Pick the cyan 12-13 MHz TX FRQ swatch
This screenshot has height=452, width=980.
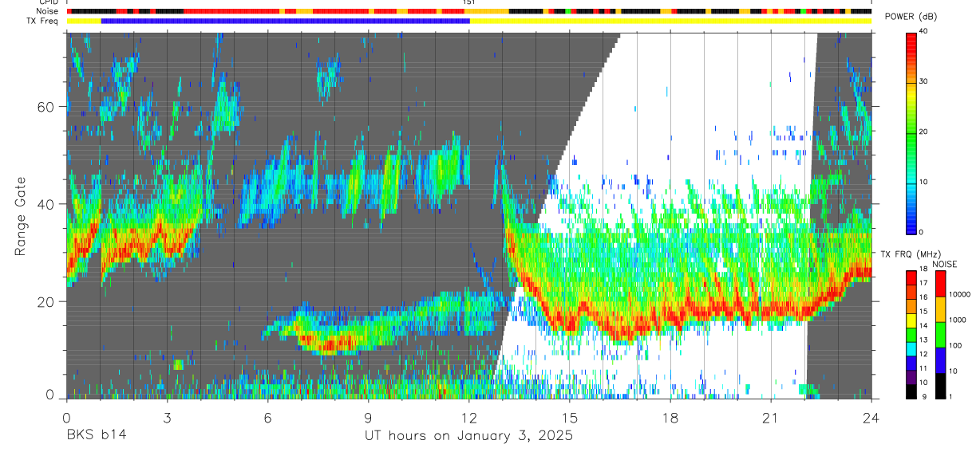(911, 348)
